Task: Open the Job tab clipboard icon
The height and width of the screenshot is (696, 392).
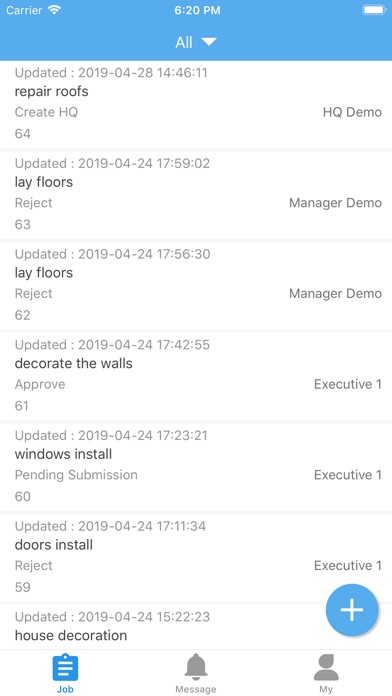Action: (65, 667)
